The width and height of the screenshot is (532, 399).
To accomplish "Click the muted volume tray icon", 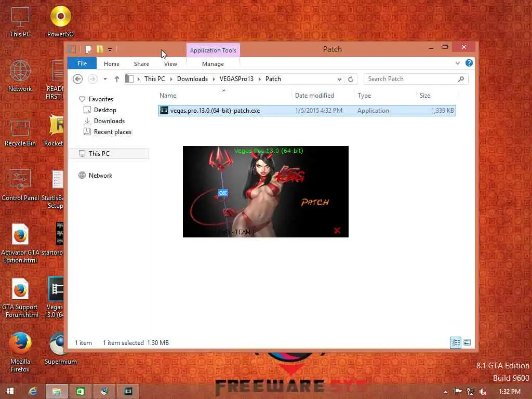I will tap(483, 392).
